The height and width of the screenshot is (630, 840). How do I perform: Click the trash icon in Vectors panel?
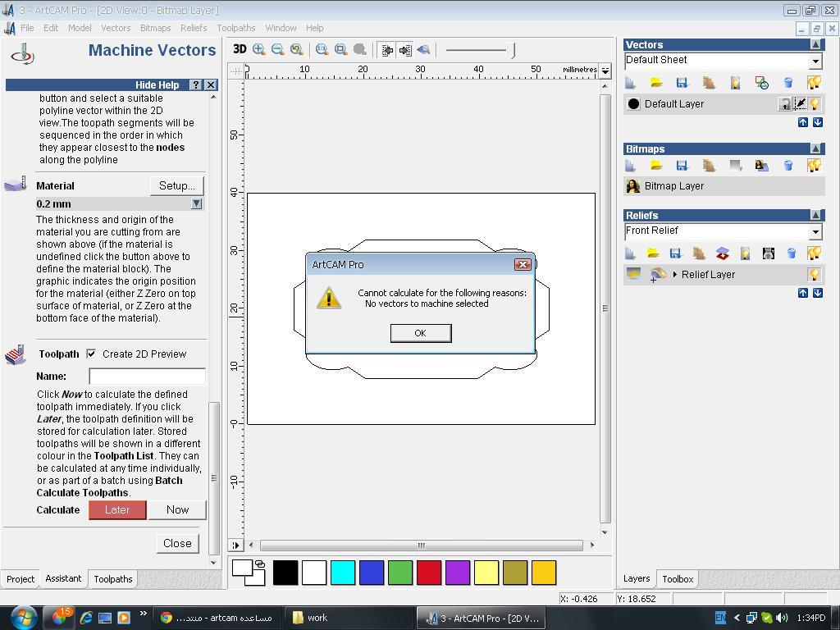788,83
